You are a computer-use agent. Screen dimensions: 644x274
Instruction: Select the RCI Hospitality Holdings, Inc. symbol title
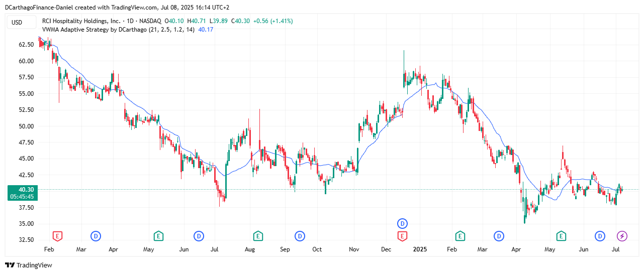[81, 21]
